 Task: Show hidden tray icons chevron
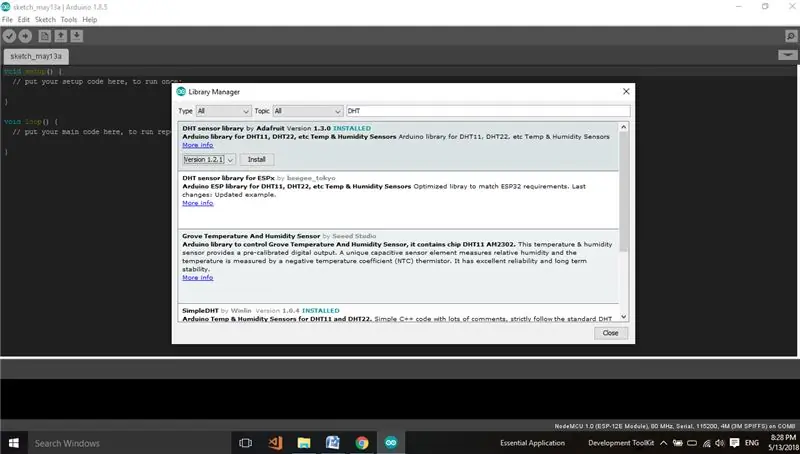click(x=664, y=443)
